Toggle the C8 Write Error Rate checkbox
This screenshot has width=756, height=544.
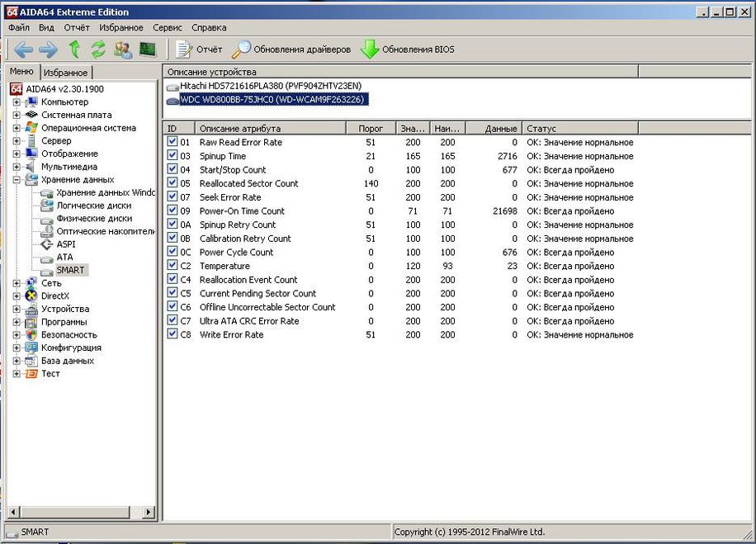(172, 333)
